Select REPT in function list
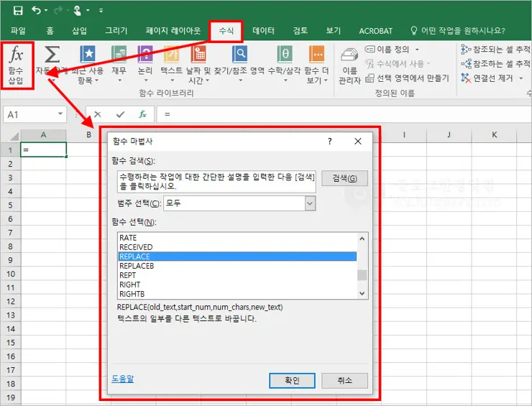532x406 pixels. [237, 275]
